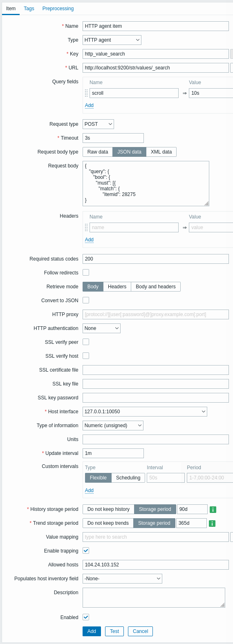This screenshot has height=644, width=233.
Task: Click the Allowed hosts input field
Action: tap(156, 565)
